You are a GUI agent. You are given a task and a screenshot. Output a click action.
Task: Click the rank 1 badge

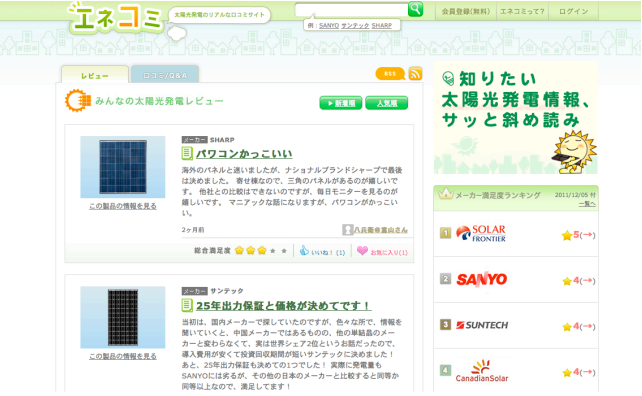(445, 233)
